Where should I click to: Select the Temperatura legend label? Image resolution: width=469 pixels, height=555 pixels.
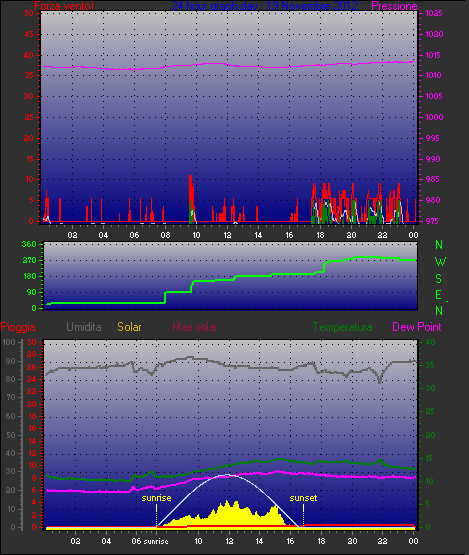(x=342, y=327)
